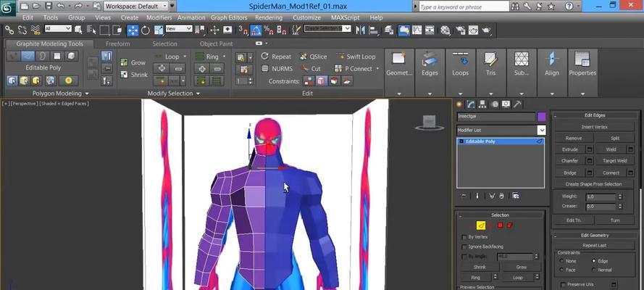Open the Hierarchy tab in command panel

tap(482, 104)
